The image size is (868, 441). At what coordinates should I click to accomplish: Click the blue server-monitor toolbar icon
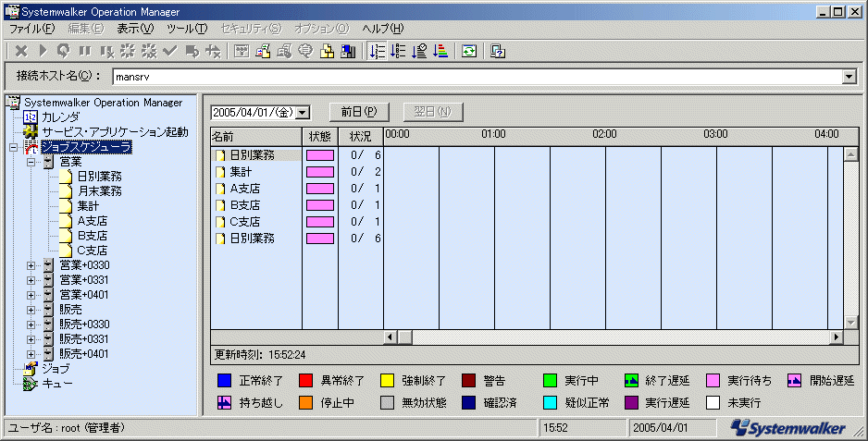348,52
